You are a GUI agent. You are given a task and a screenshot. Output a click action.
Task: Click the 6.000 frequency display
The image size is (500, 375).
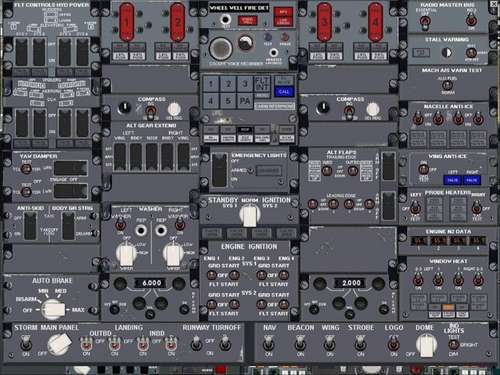(x=151, y=283)
